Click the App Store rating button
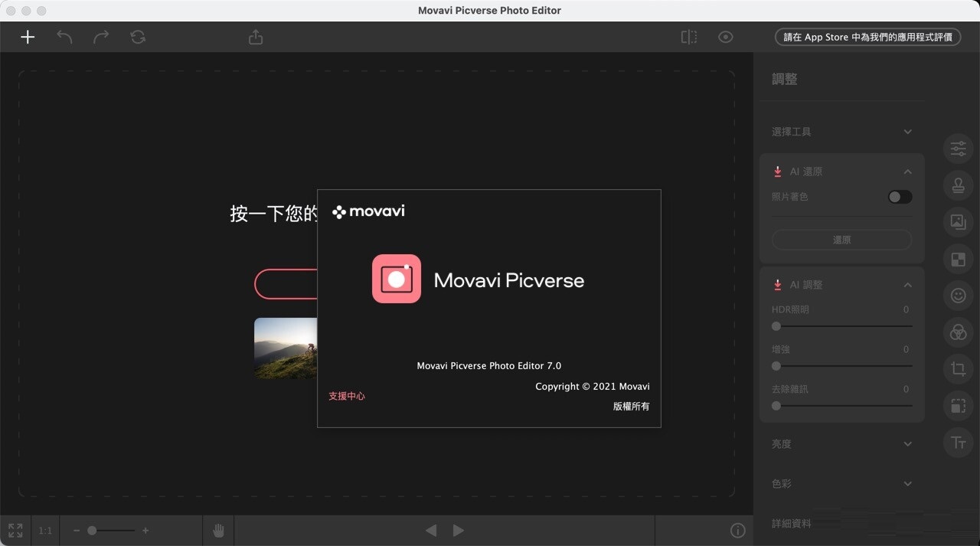The height and width of the screenshot is (546, 980). (867, 37)
